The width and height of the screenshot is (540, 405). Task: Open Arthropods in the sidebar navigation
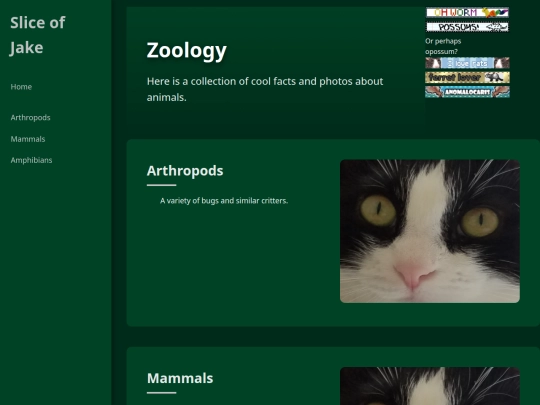(x=30, y=118)
